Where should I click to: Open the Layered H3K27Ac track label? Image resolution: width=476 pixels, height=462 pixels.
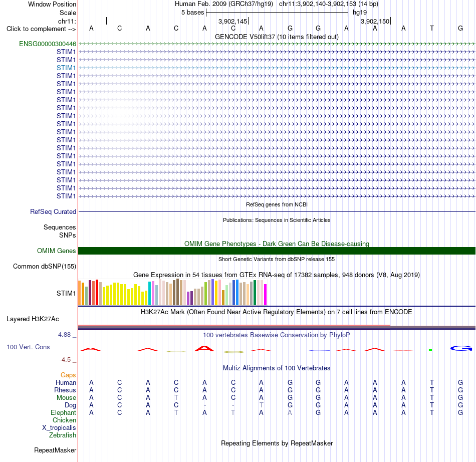click(33, 319)
